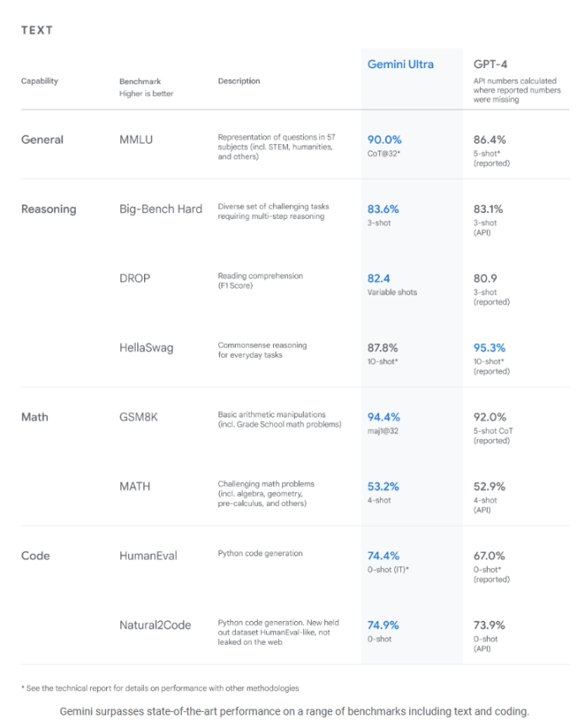The width and height of the screenshot is (577, 728).
Task: Select the HellaSwag benchmark row label
Action: pyautogui.click(x=147, y=348)
